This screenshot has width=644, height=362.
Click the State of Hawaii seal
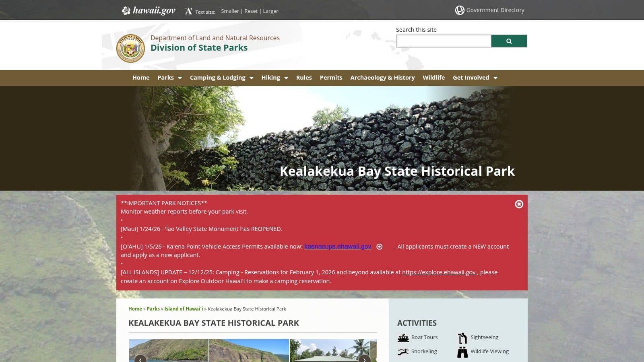point(130,48)
